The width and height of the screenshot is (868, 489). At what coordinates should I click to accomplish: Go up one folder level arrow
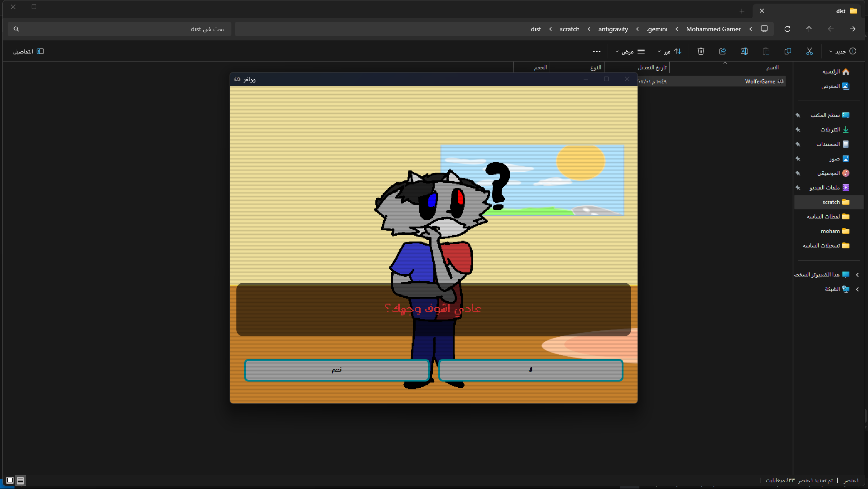pyautogui.click(x=809, y=29)
